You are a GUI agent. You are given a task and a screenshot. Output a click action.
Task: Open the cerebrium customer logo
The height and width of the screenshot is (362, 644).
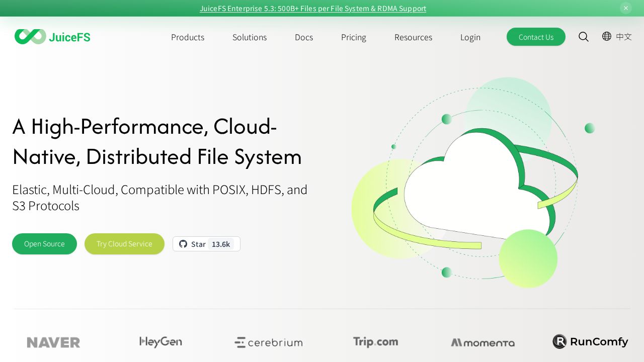pos(268,342)
